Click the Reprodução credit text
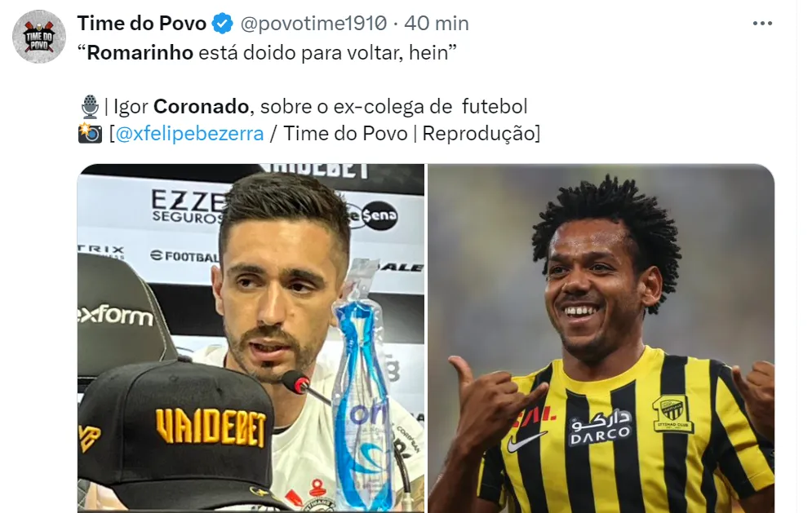The width and height of the screenshot is (812, 513). (x=478, y=134)
